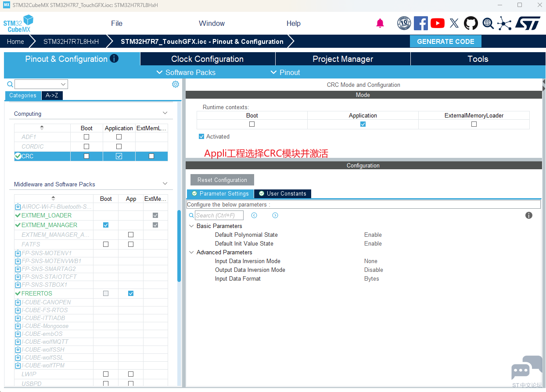Click the STM32CubeMX logo
The image size is (546, 392).
[x=18, y=23]
